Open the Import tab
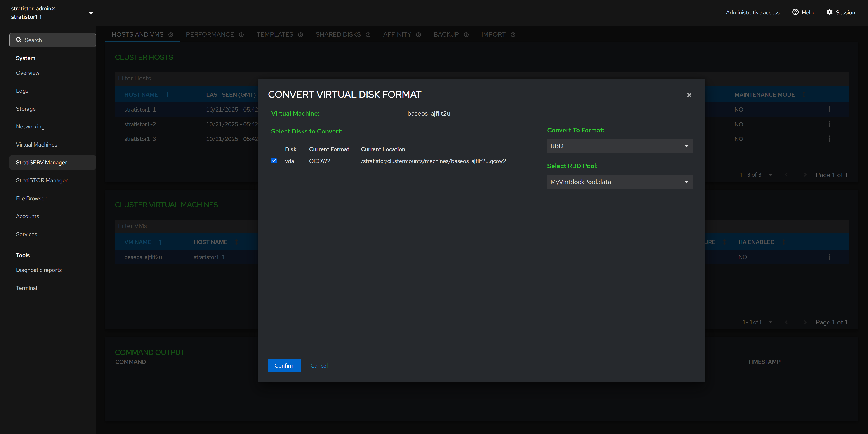This screenshot has width=868, height=434. tap(493, 35)
